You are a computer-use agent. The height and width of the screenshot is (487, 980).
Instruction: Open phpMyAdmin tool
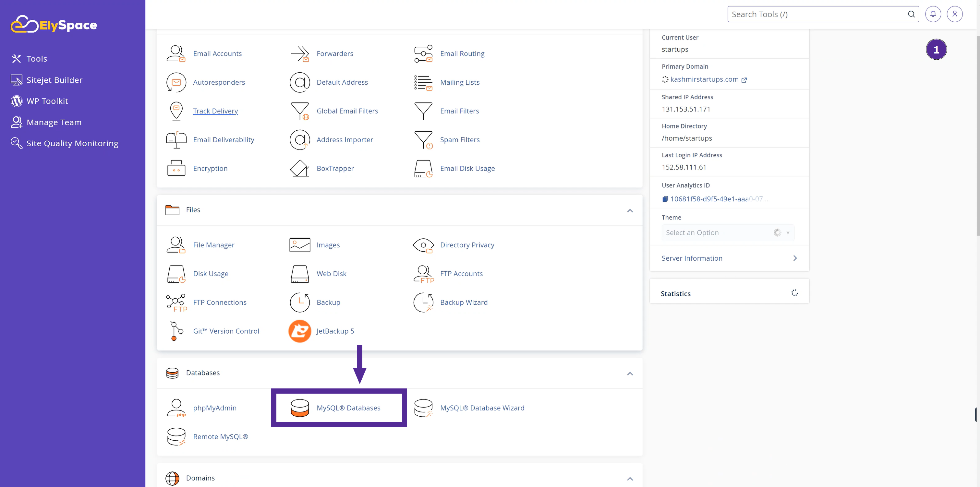(214, 408)
